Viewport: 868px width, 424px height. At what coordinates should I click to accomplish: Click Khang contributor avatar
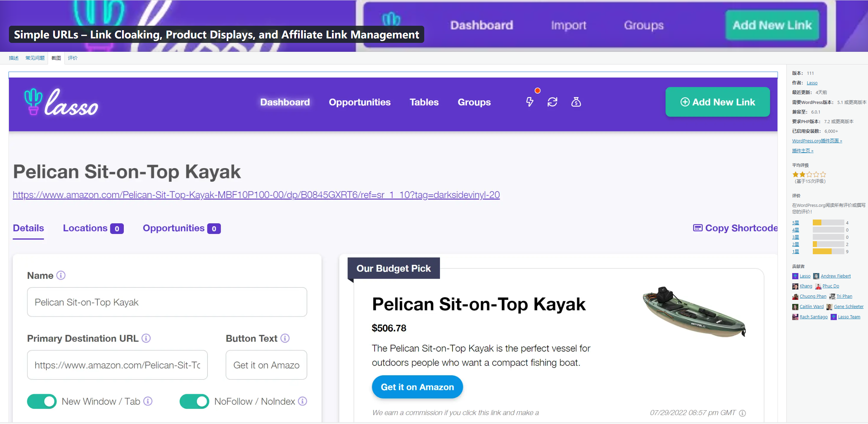[x=795, y=286]
